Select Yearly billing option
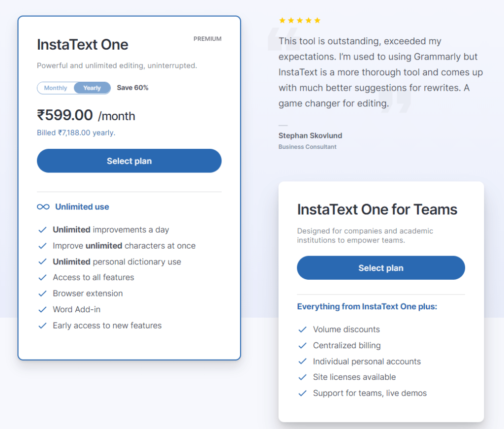The image size is (504, 429). [92, 88]
